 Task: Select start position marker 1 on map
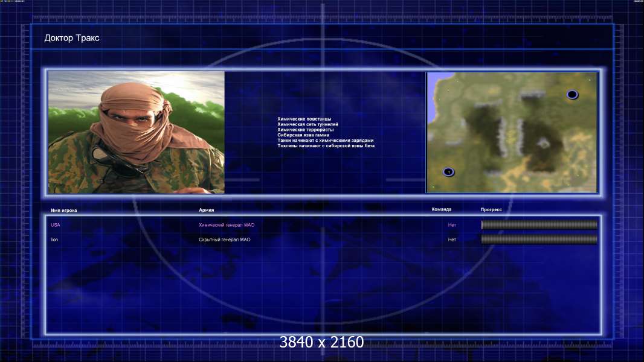(448, 172)
